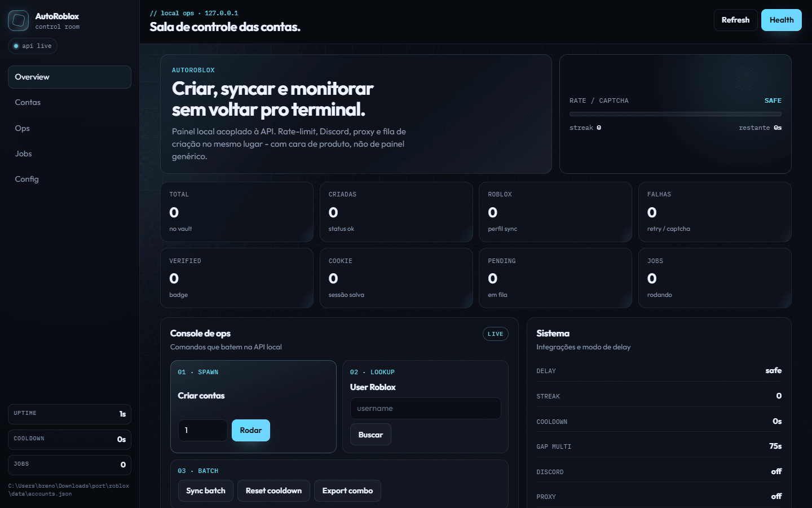Screen dimensions: 812x508
Task: Click the AutoRoblox logo icon
Action: (x=19, y=21)
